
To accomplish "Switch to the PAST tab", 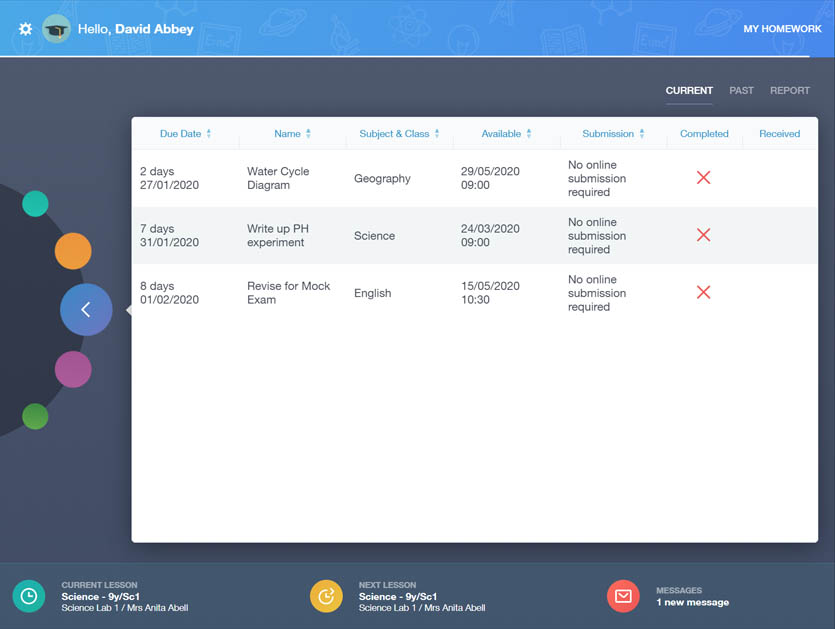I will tap(741, 91).
